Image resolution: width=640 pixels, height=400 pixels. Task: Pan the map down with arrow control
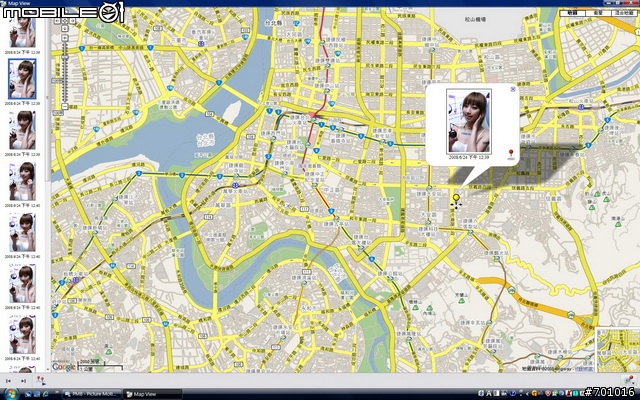tap(64, 28)
